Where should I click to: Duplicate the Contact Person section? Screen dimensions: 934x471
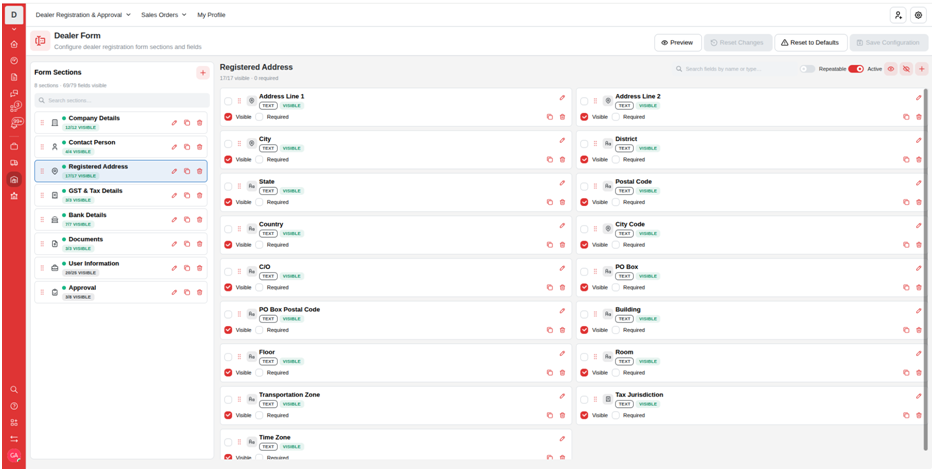click(187, 147)
